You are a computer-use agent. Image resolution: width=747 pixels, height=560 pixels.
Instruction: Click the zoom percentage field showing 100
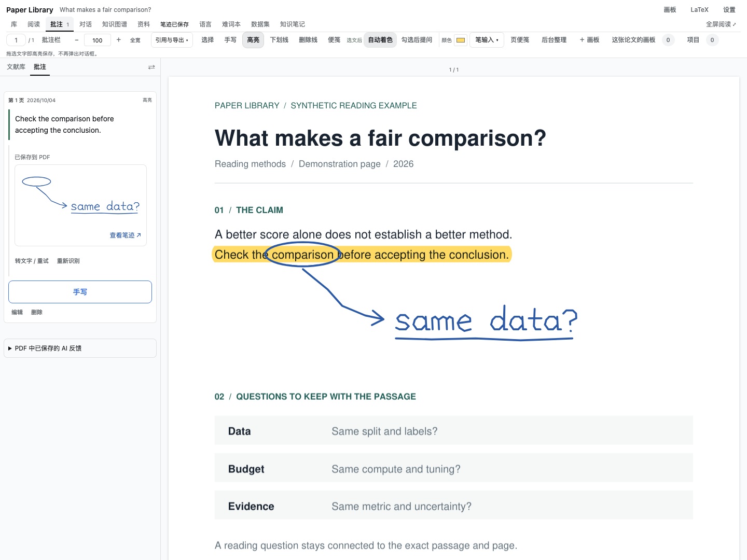tap(98, 40)
